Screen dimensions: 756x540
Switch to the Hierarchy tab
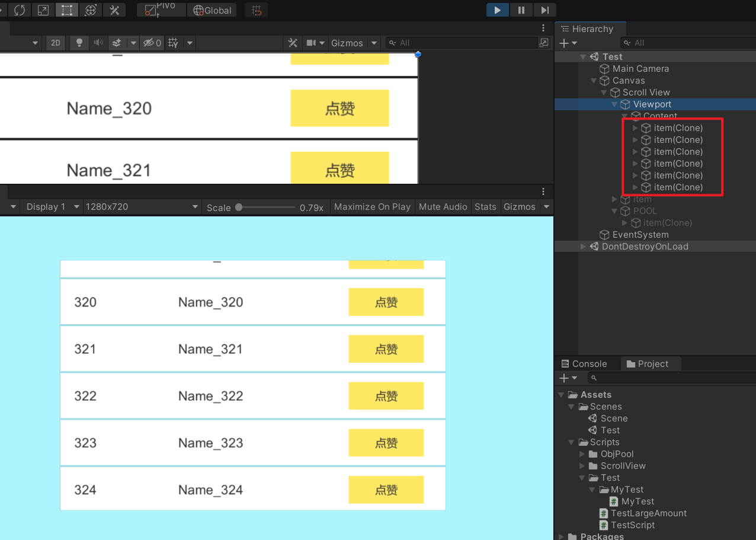click(590, 29)
